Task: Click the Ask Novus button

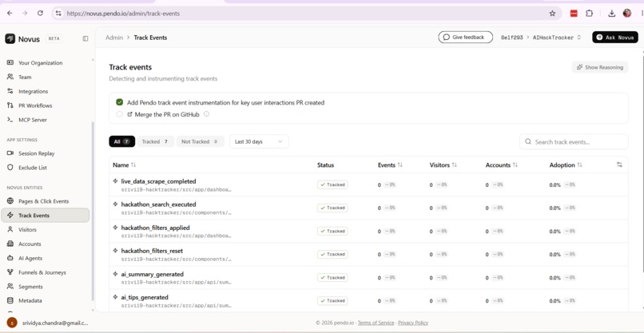Action: 615,37
